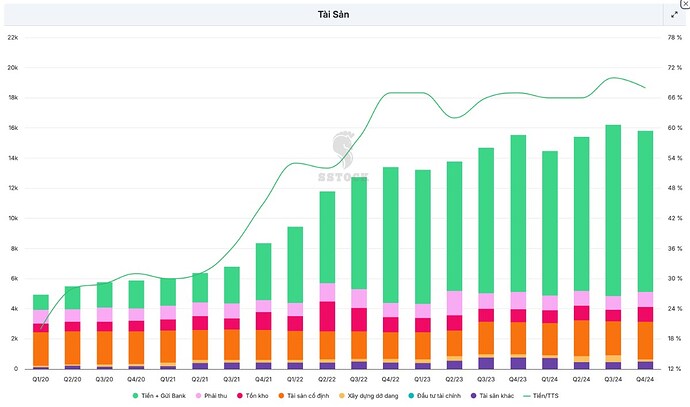Click the Q4/23 quarter label on the x-axis
690x407 pixels.
pos(517,380)
